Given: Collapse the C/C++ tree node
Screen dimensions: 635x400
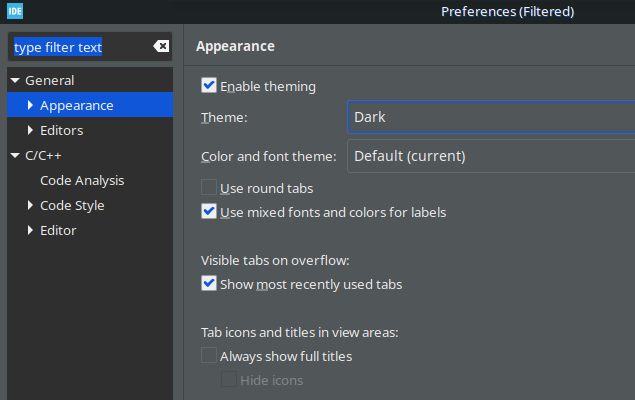Looking at the screenshot, I should pyautogui.click(x=15, y=155).
